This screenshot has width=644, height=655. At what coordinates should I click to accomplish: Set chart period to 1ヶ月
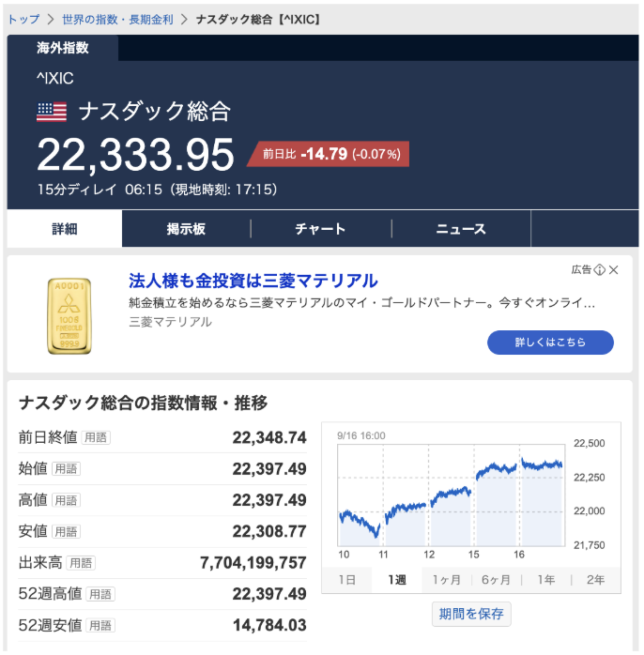coord(446,580)
